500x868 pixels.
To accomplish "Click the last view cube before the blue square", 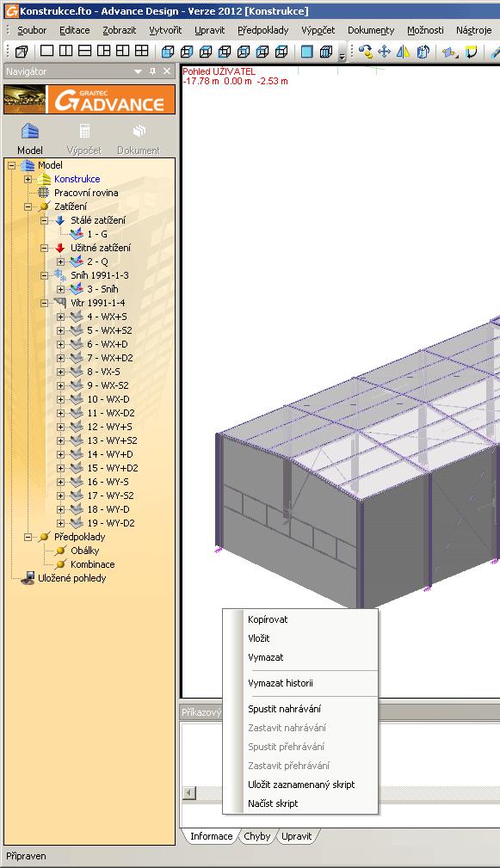I will pos(281,52).
